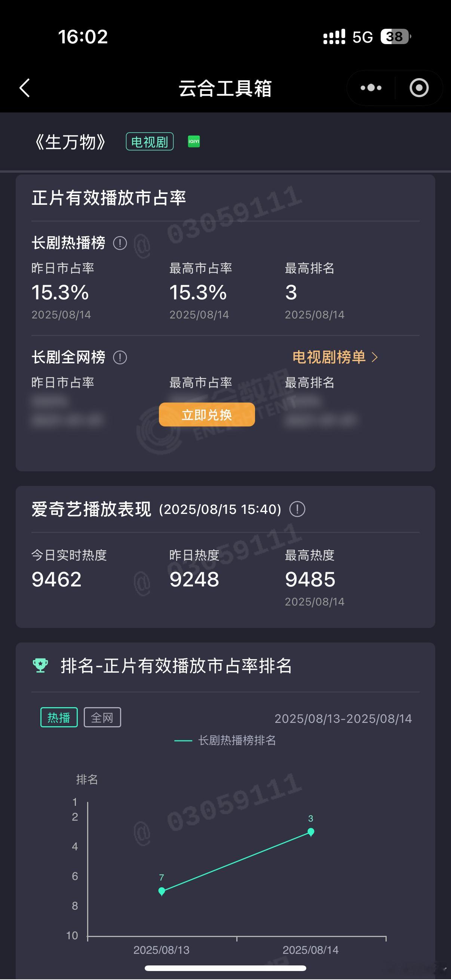The width and height of the screenshot is (451, 980).
Task: Select the rank 7 data point
Action: (162, 891)
